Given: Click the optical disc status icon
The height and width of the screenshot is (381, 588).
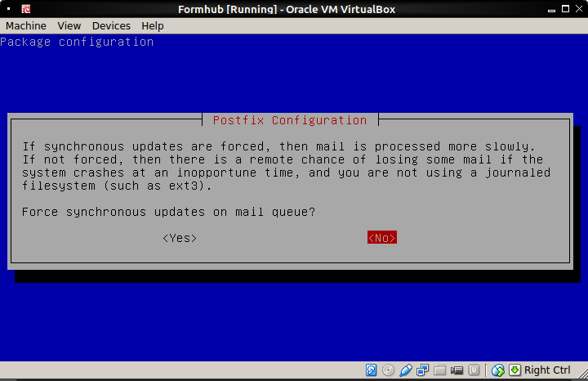Looking at the screenshot, I should point(388,370).
